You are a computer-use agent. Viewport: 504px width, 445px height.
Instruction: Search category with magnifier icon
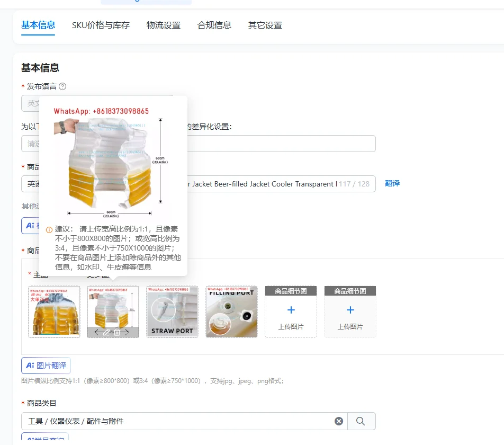tap(361, 421)
